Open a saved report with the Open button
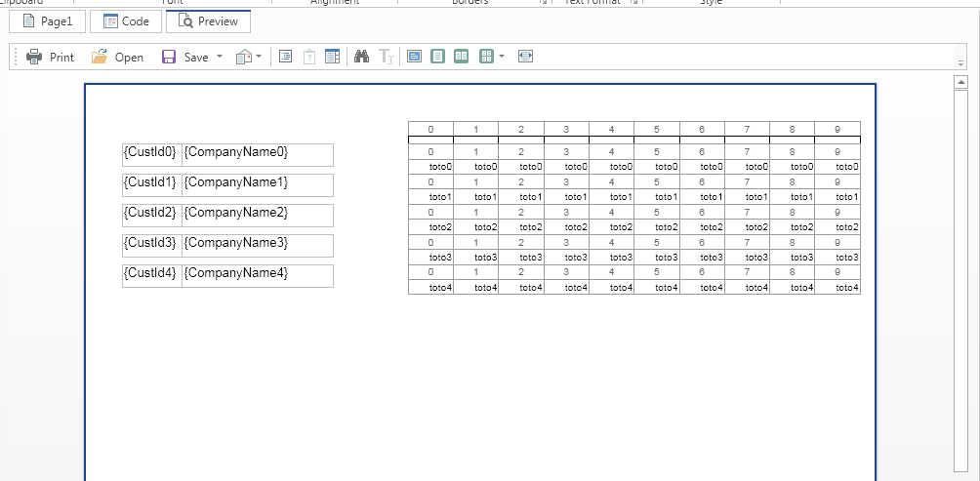Image resolution: width=980 pixels, height=481 pixels. (117, 57)
